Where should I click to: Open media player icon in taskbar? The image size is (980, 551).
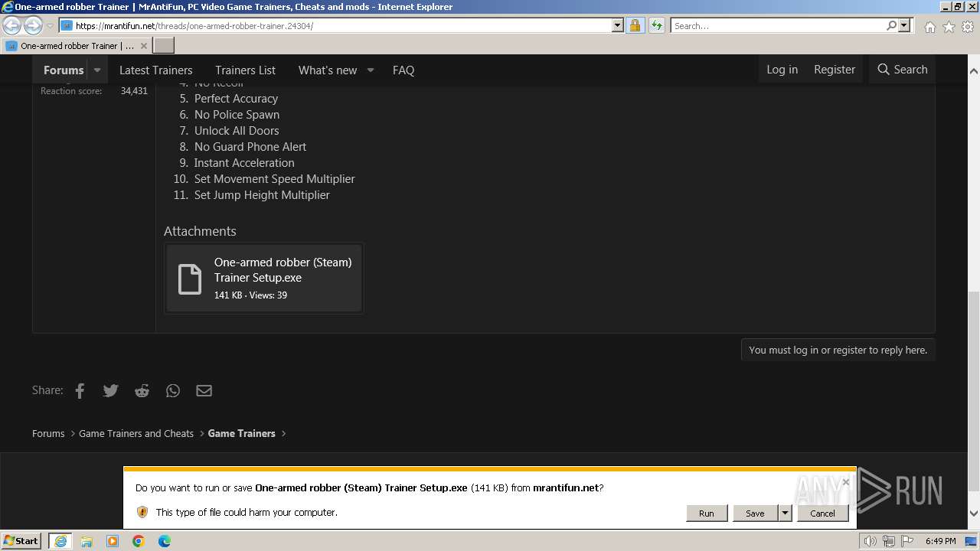tap(113, 541)
